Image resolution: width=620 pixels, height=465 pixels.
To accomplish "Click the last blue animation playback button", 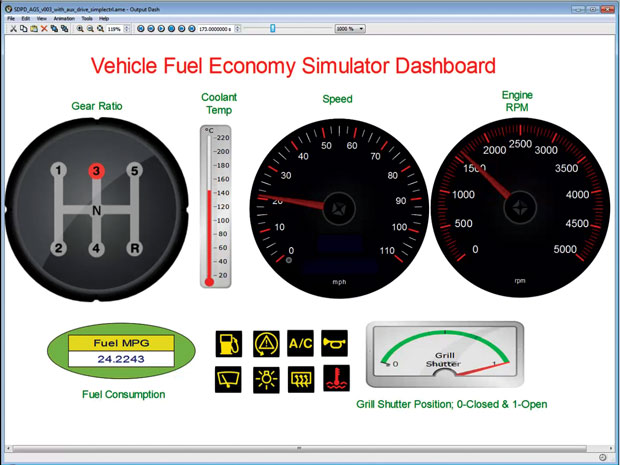I will (x=192, y=29).
